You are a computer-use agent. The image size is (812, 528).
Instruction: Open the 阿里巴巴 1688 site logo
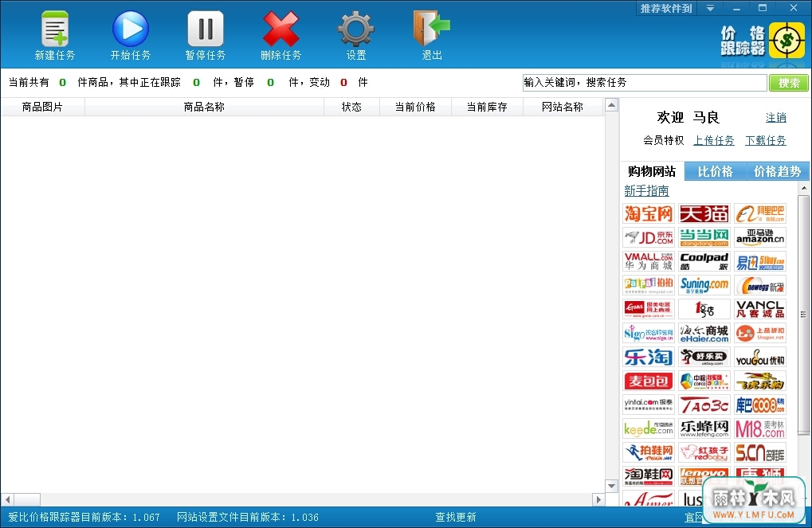point(760,213)
